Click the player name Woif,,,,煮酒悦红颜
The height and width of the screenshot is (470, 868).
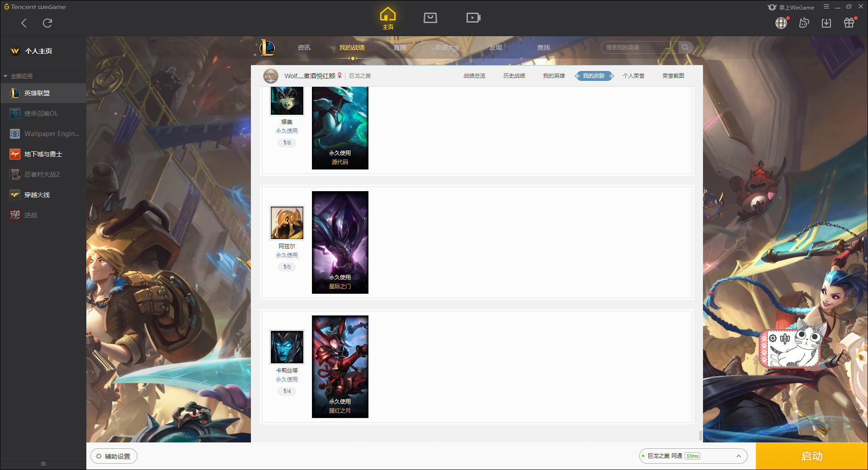[310, 76]
